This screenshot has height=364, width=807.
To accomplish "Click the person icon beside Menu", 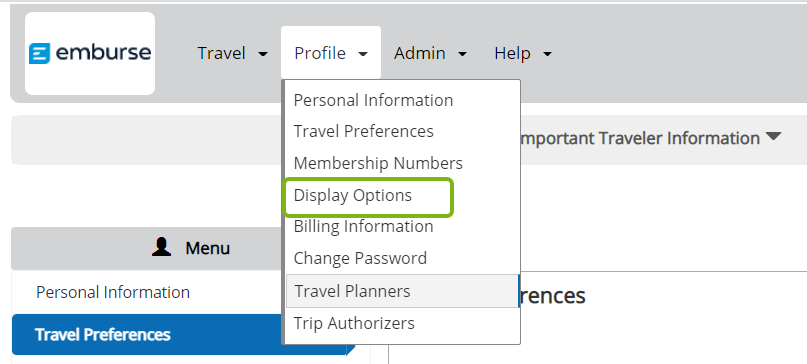I will pos(162,248).
